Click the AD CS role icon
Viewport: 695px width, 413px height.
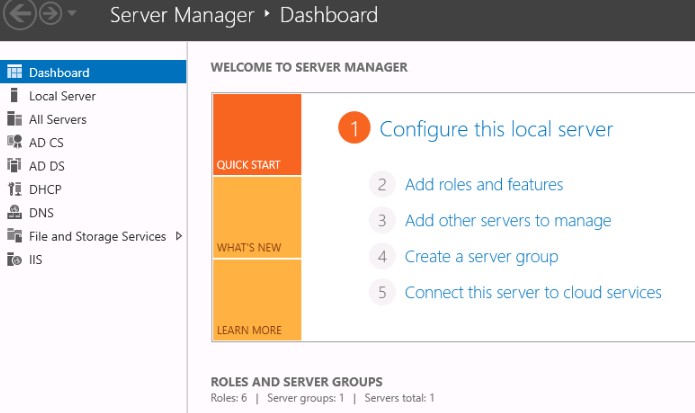pos(14,142)
